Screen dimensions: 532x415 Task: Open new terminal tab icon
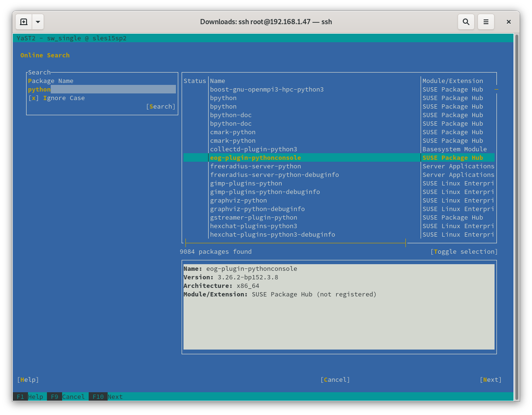point(24,22)
